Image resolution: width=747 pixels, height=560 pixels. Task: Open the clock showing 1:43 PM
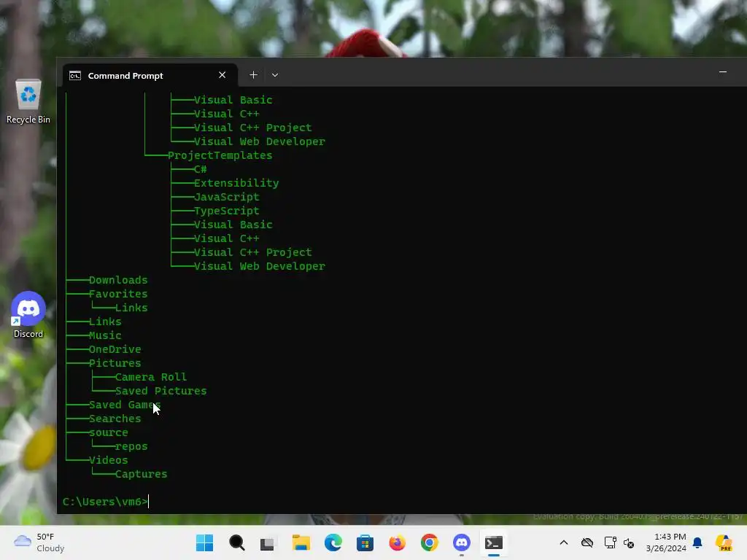(x=666, y=542)
